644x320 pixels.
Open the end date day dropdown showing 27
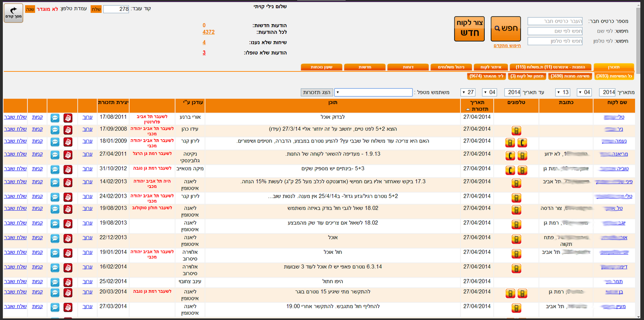pyautogui.click(x=468, y=92)
